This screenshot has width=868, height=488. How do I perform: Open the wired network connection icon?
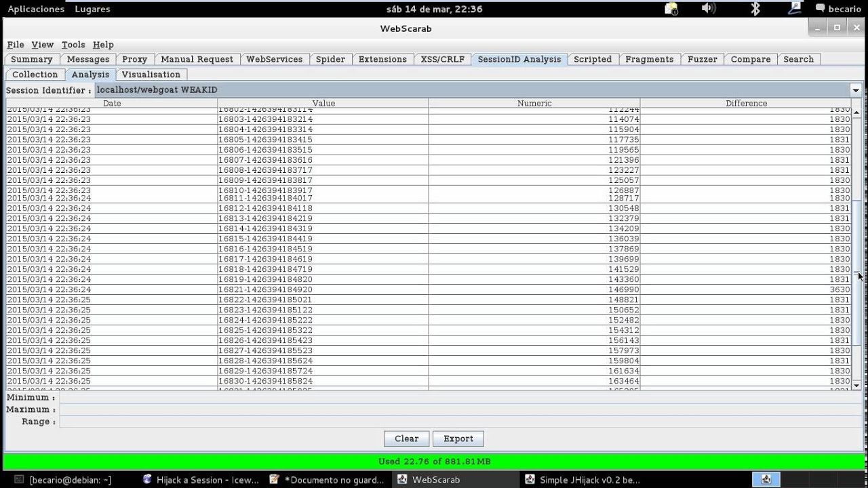click(x=795, y=9)
